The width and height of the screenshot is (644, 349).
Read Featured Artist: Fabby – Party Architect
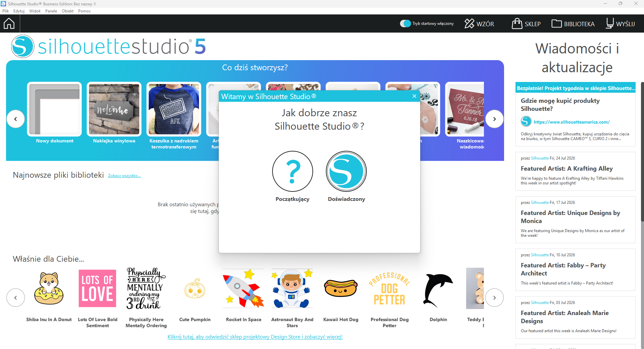click(x=563, y=269)
